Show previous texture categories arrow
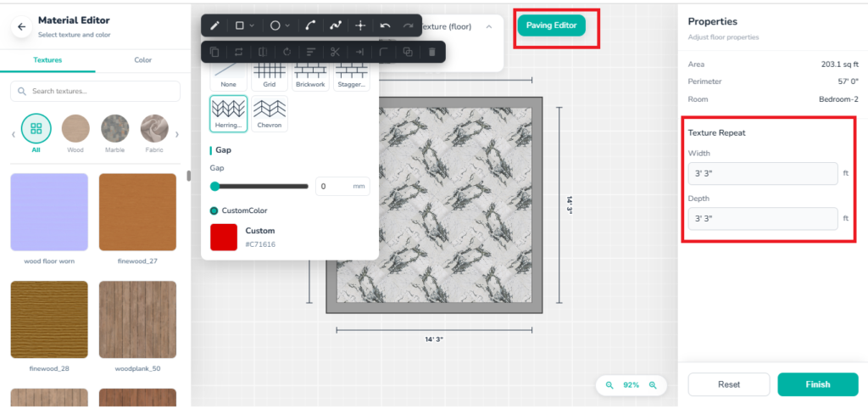 14,134
